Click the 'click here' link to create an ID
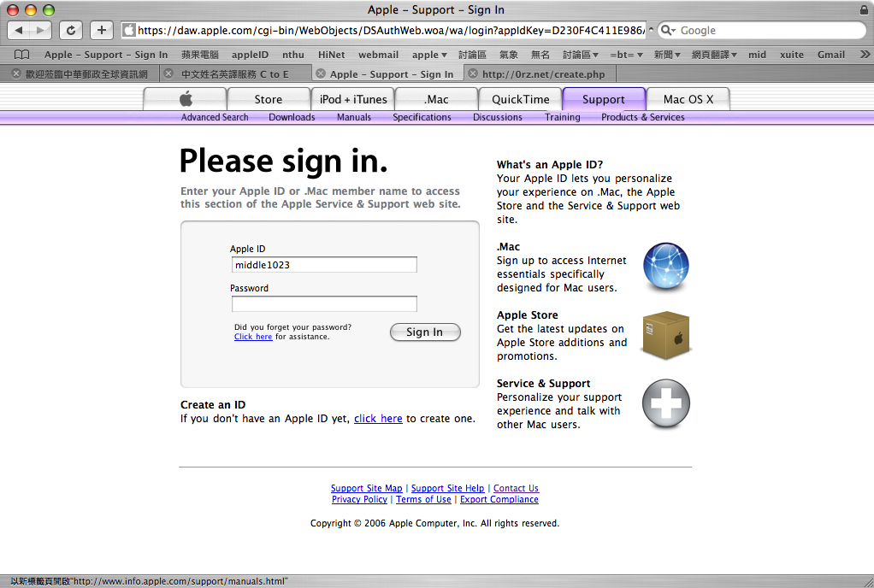Image resolution: width=874 pixels, height=588 pixels. point(378,418)
